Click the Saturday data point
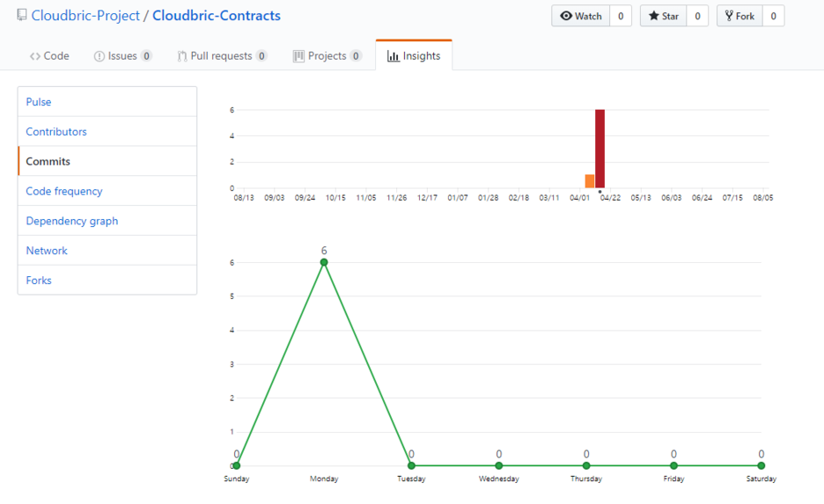The image size is (824, 504). coord(761,465)
